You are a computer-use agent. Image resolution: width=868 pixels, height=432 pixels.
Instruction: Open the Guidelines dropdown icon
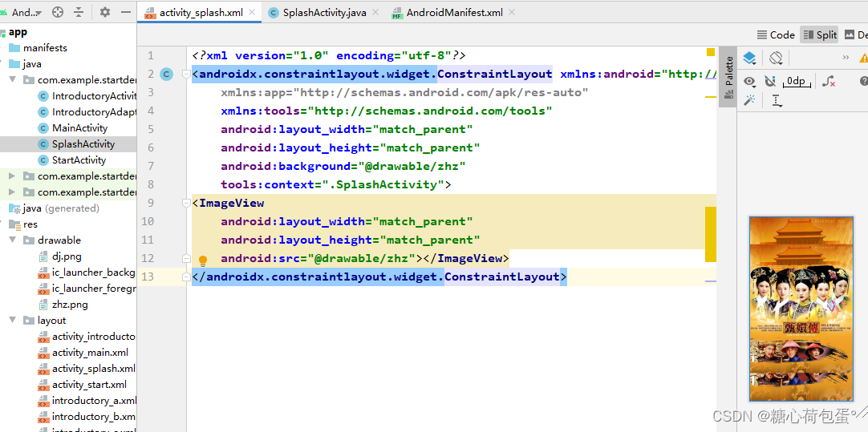pyautogui.click(x=777, y=101)
